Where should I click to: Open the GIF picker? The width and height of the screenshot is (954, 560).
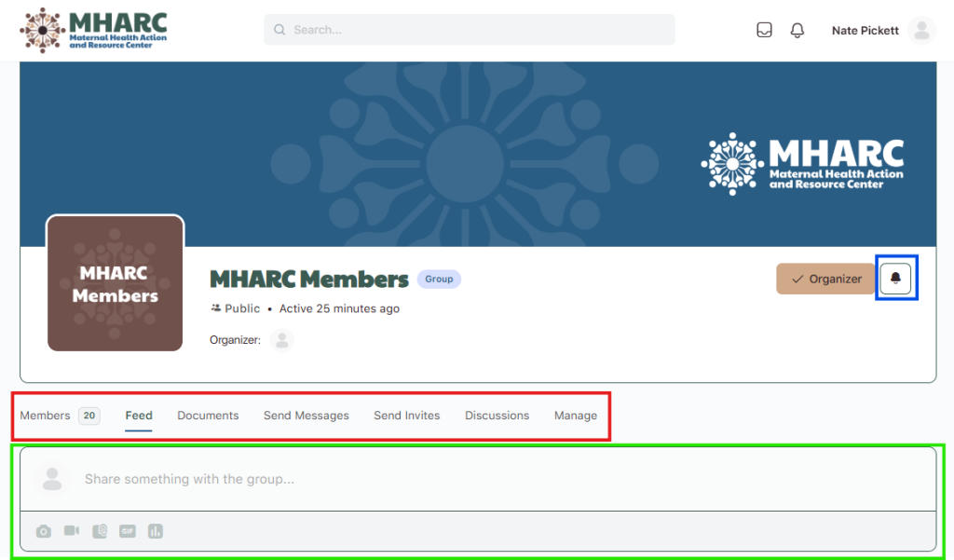[128, 531]
